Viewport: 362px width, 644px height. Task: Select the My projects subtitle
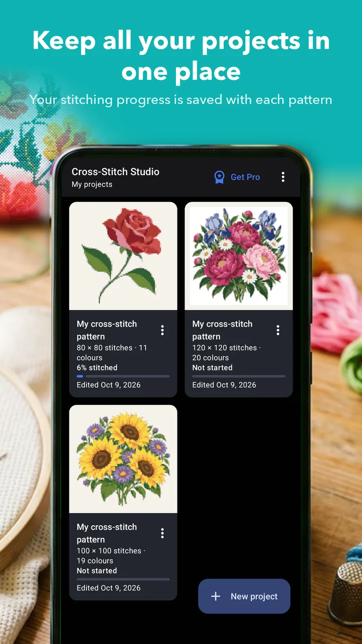click(92, 185)
